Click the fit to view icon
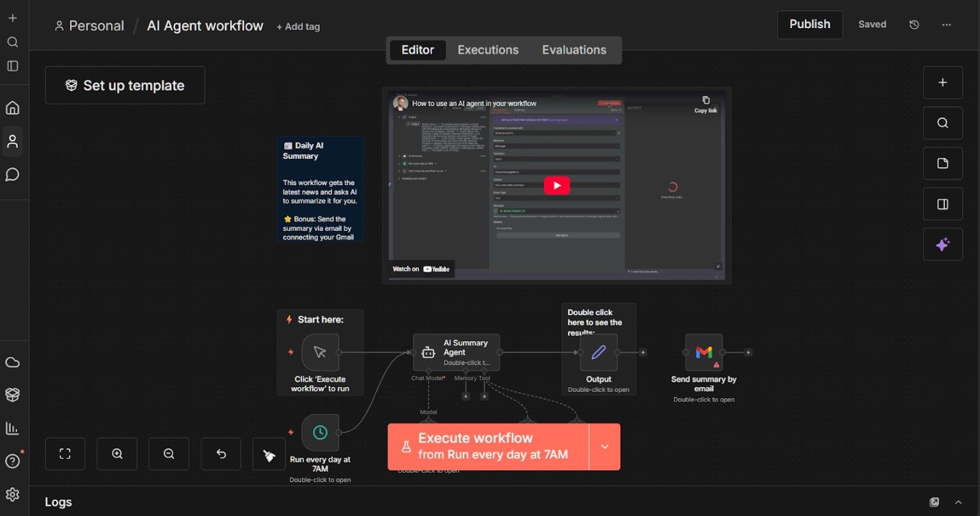980x516 pixels. (65, 454)
